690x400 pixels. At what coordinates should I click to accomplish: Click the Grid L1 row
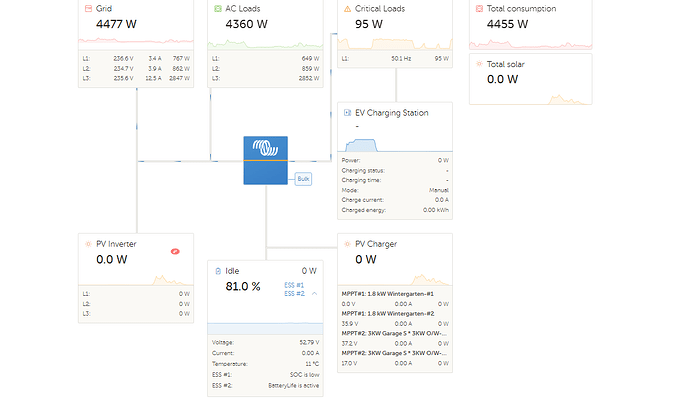point(136,59)
